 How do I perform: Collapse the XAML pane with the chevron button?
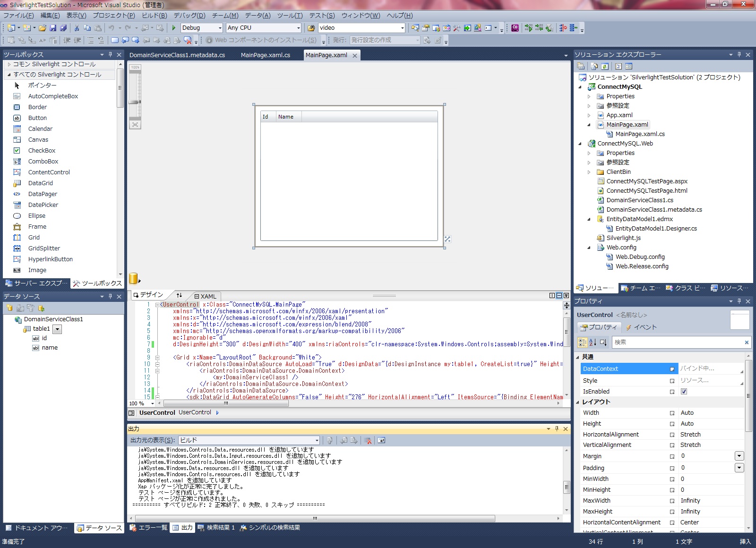(x=566, y=295)
